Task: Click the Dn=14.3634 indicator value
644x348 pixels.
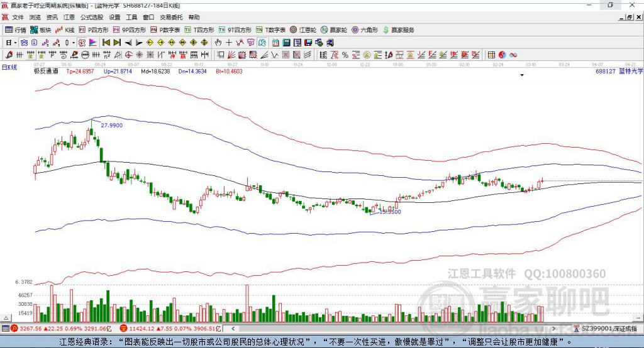Action: tap(192, 71)
